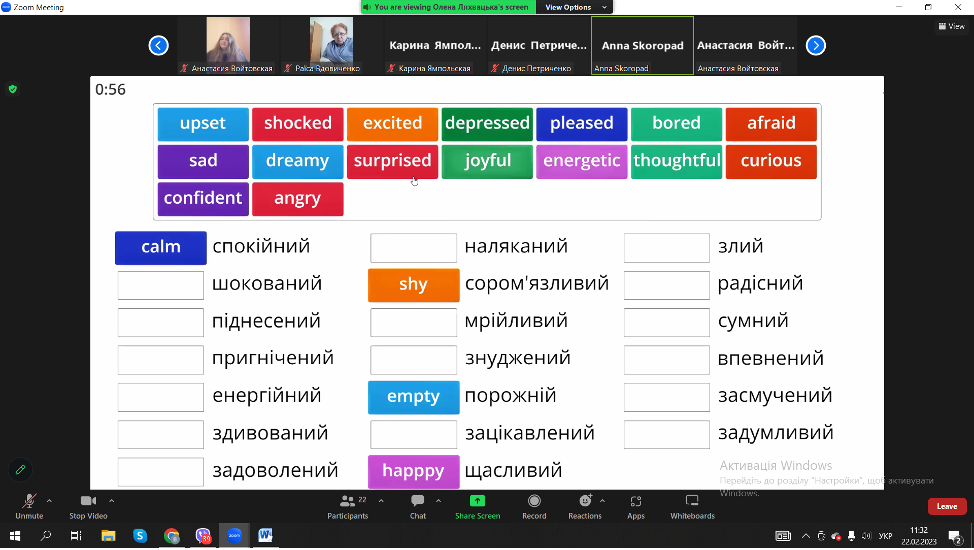Open the Participants panel
Screen dimensions: 974x550
[x=347, y=502]
